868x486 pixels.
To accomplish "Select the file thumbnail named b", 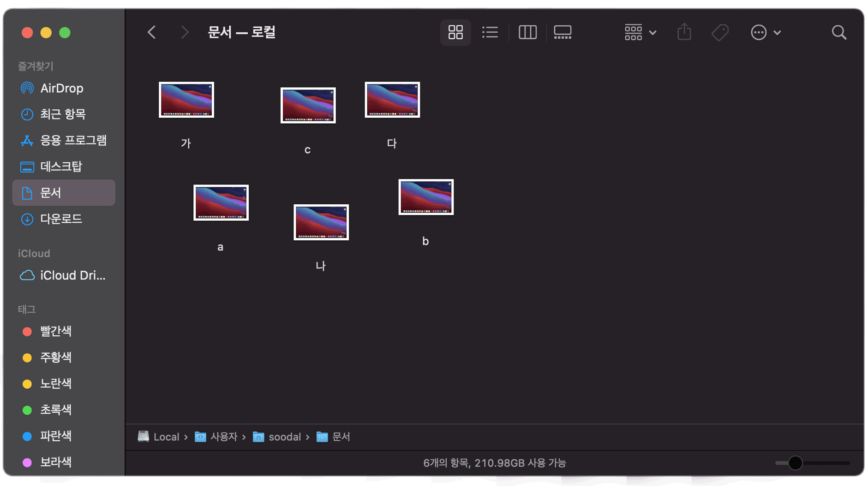I will pyautogui.click(x=426, y=197).
